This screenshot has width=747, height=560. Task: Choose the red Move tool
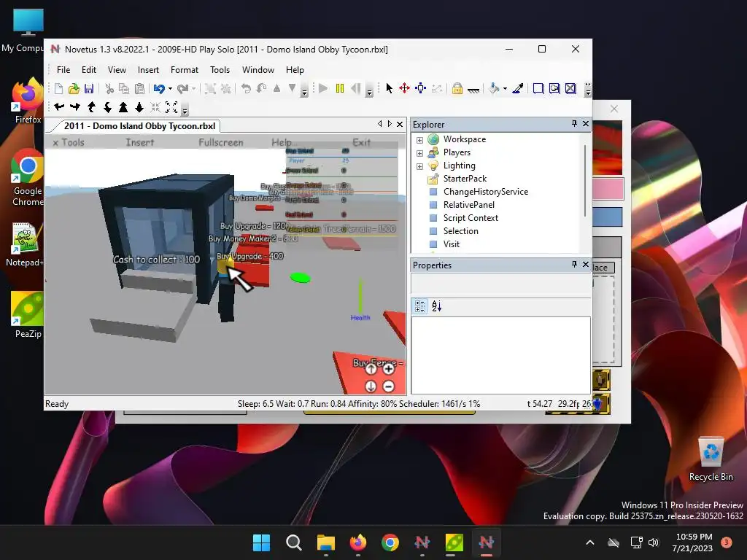pyautogui.click(x=404, y=88)
